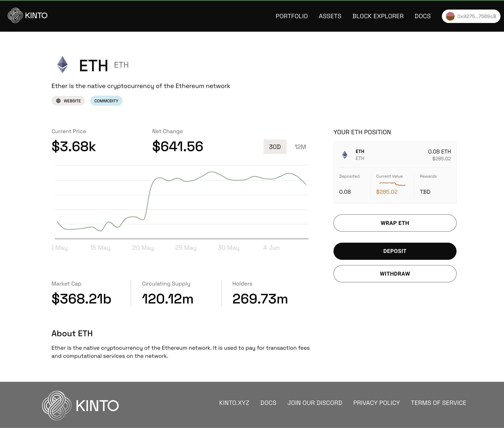Open the Block Explorer nav item
504x428 pixels.
click(378, 16)
